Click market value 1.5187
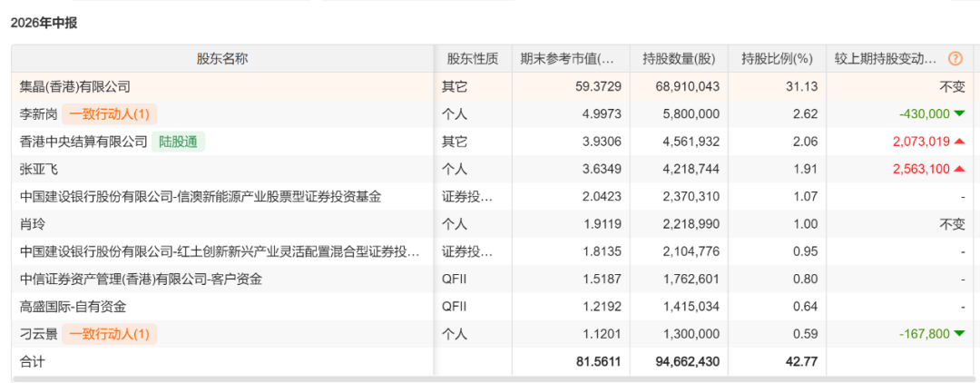Viewport: 980px width, 383px height. pyautogui.click(x=602, y=280)
